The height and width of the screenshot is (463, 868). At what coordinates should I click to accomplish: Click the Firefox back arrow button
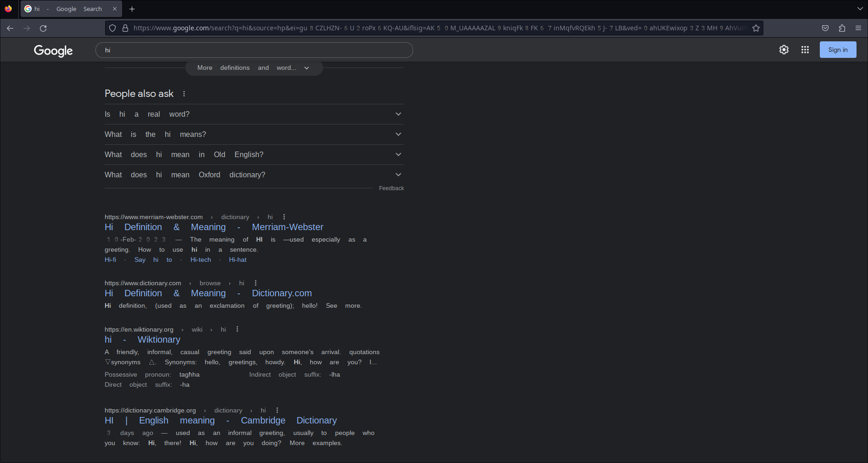click(10, 28)
